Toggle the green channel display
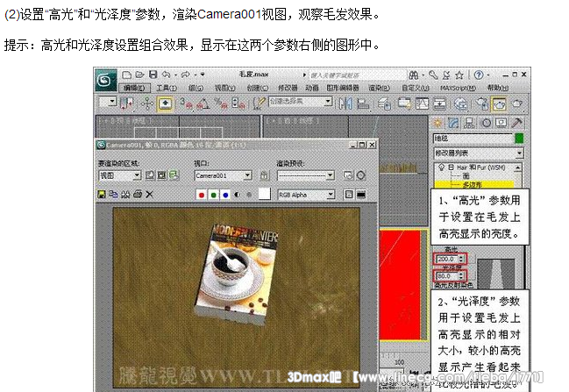The image size is (569, 392). [x=214, y=194]
